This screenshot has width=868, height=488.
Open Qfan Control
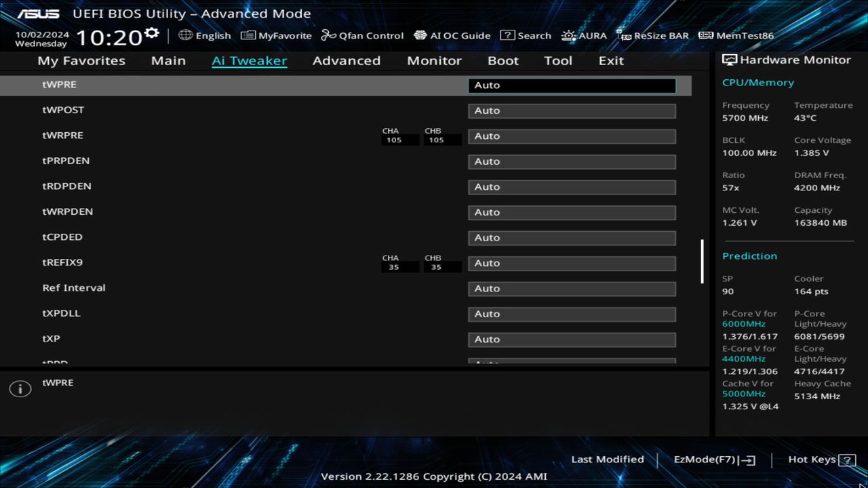(x=362, y=35)
